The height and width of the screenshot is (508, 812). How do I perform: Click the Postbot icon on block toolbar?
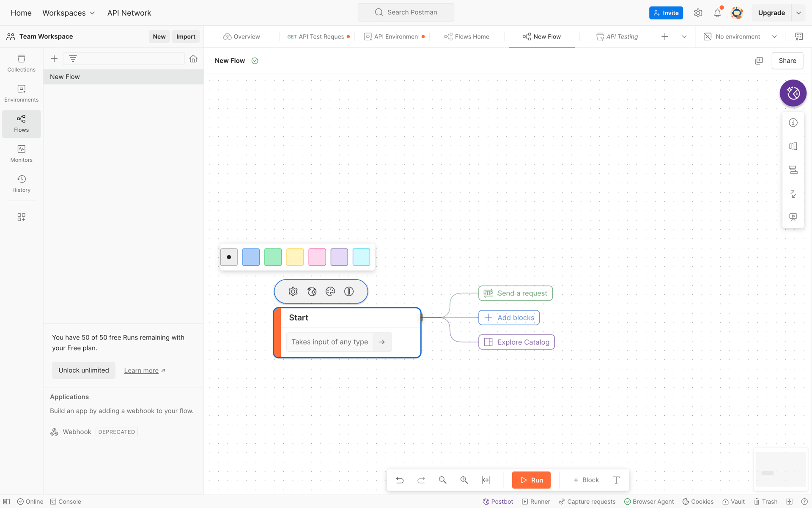(x=312, y=291)
